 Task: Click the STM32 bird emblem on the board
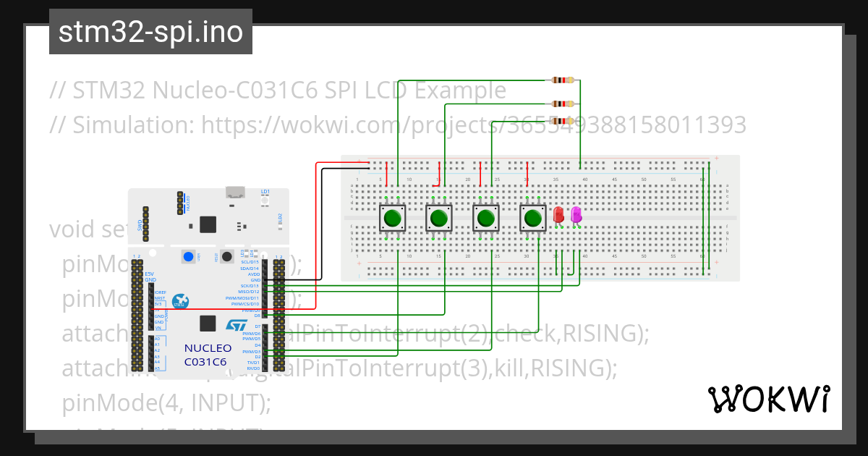(x=181, y=302)
